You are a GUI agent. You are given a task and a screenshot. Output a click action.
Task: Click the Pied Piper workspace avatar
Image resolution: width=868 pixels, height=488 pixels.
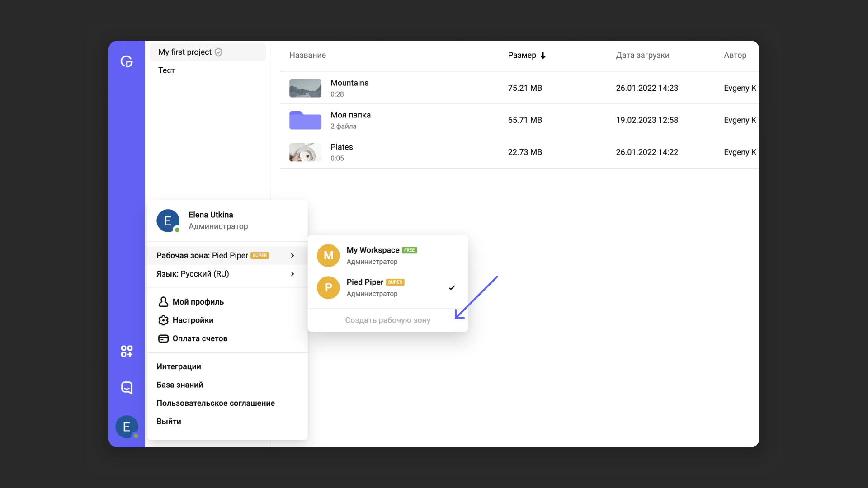click(x=328, y=287)
